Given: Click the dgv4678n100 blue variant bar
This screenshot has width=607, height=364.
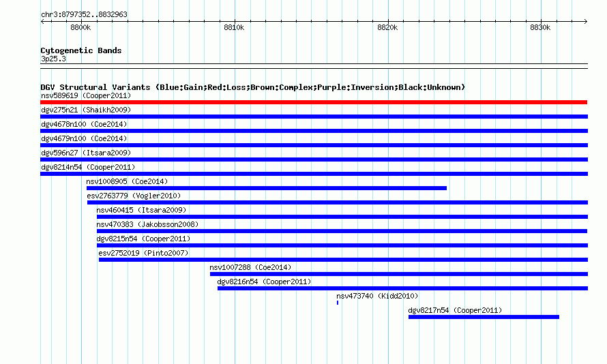Looking at the screenshot, I should [x=314, y=131].
